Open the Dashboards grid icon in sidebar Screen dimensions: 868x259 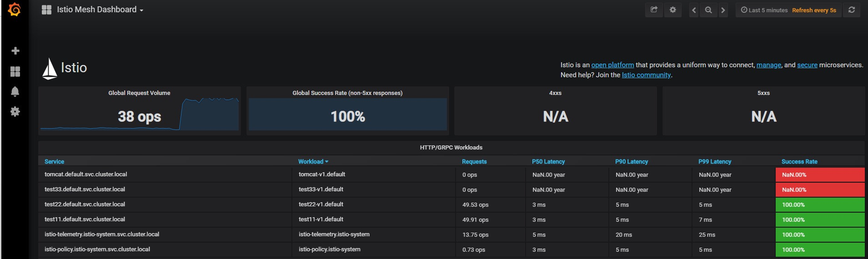pos(15,71)
